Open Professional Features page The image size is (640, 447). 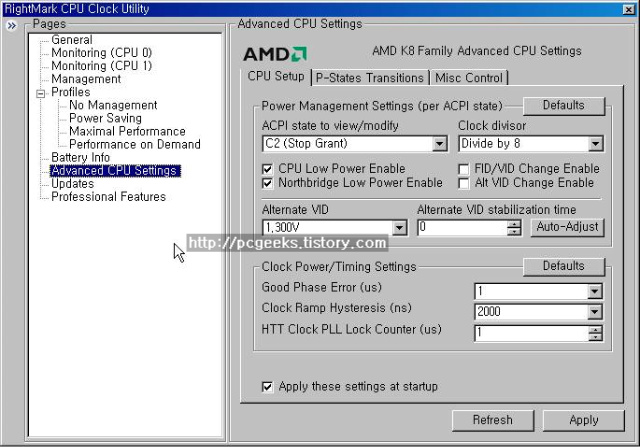[109, 197]
